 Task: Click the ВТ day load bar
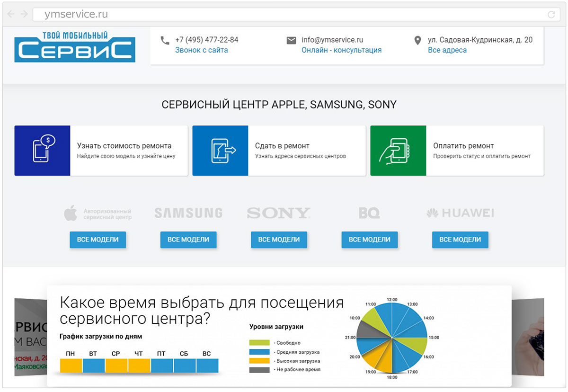[x=94, y=365]
